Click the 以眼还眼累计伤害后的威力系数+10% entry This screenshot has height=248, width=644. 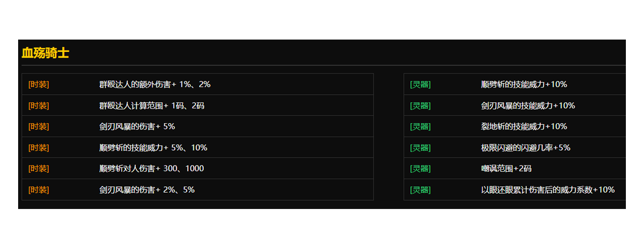point(547,190)
